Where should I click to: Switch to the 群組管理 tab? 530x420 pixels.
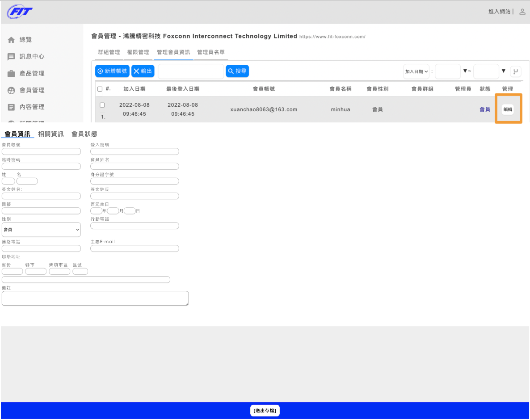tap(109, 52)
